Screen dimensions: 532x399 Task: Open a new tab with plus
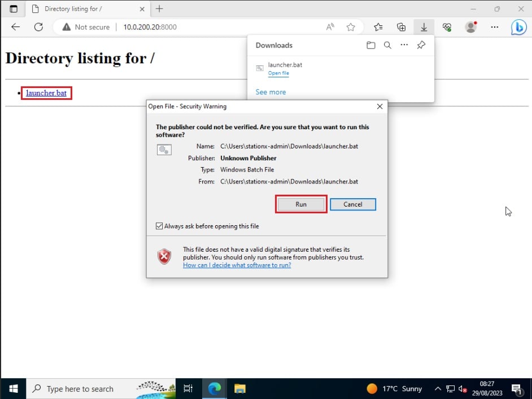(x=159, y=9)
